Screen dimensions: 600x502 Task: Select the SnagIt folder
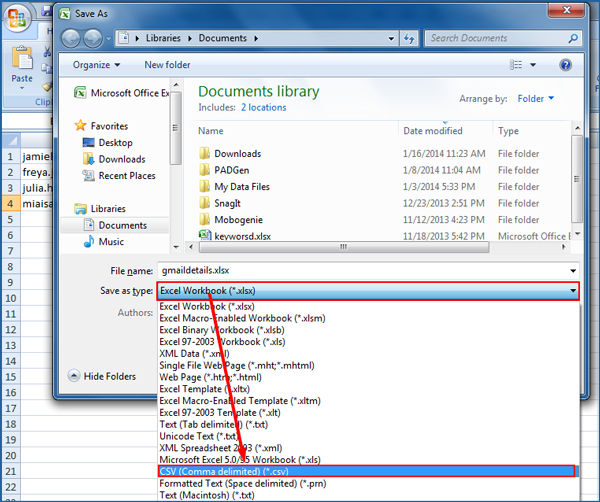[x=227, y=203]
